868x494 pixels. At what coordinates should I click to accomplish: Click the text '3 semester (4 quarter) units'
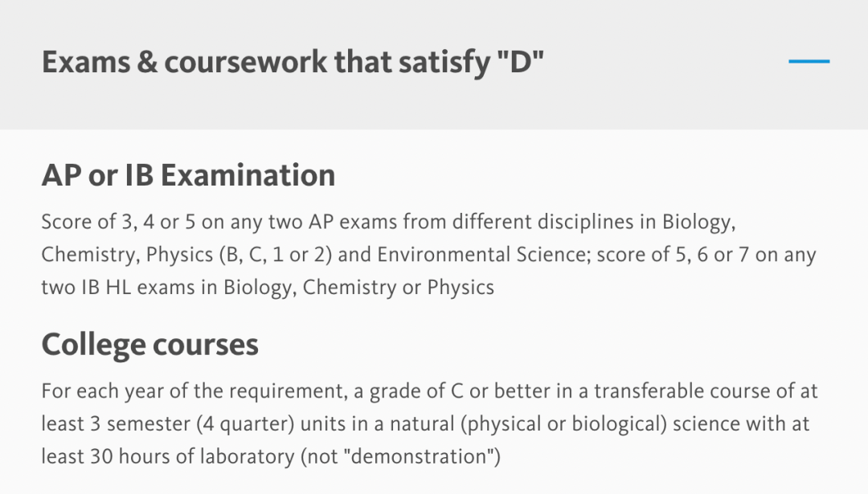click(x=191, y=423)
